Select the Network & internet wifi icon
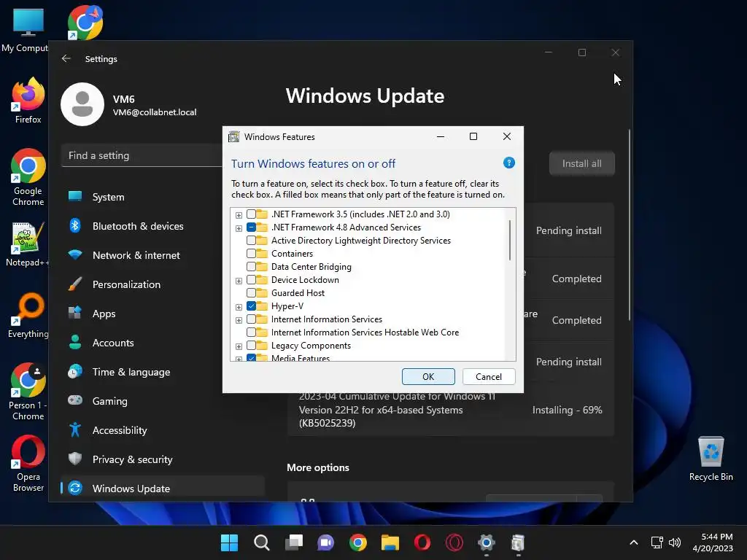747x560 pixels. tap(75, 254)
